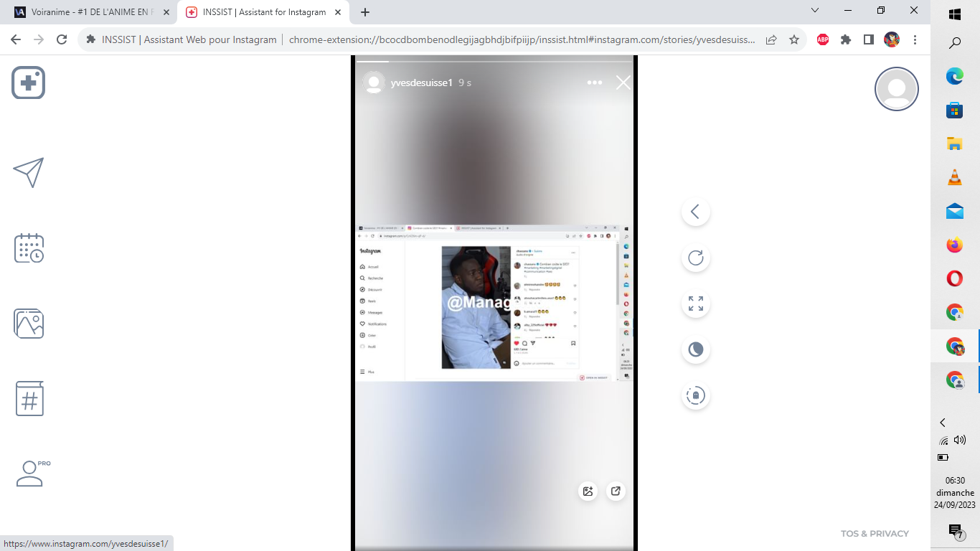Open direct messages paper plane icon
Image resolution: width=980 pixels, height=551 pixels.
click(x=29, y=172)
